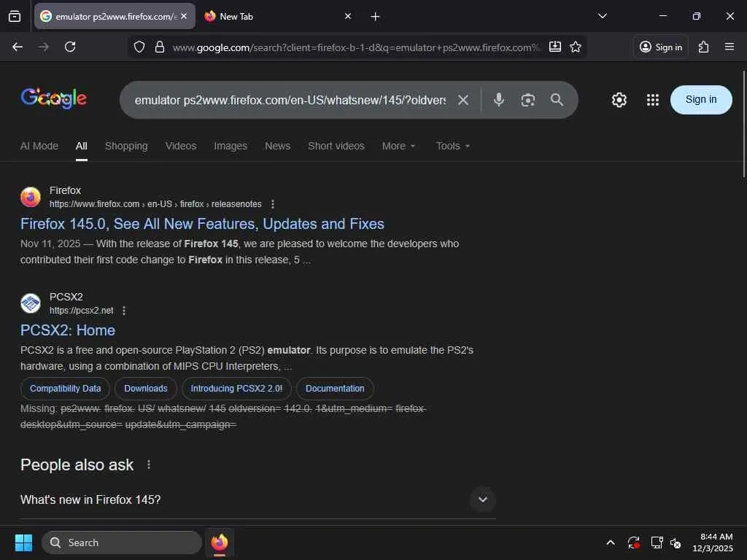Expand the list all tabs dropdown
Viewport: 747px width, 560px height.
point(602,16)
